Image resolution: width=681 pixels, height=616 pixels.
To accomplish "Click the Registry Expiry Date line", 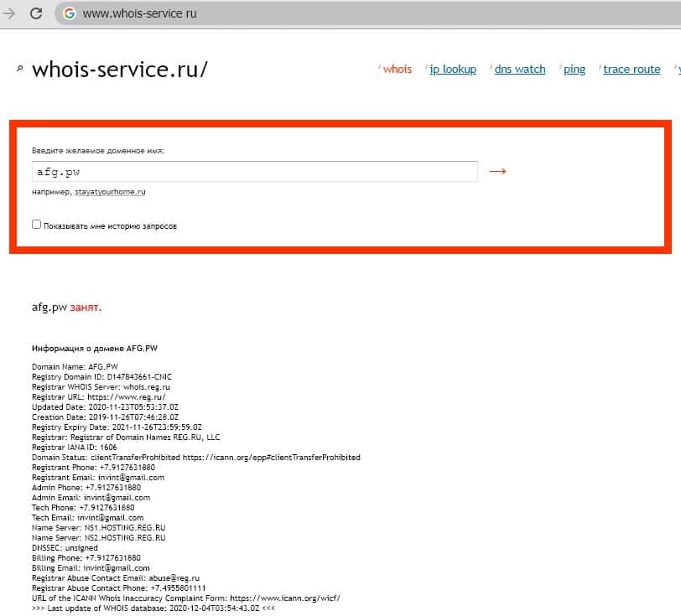I will [117, 427].
